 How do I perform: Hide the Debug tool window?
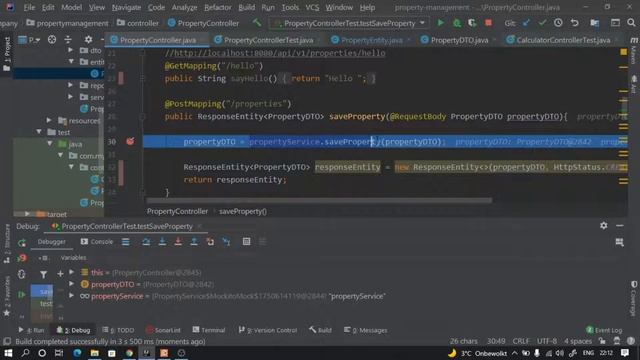pyautogui.click(x=620, y=225)
